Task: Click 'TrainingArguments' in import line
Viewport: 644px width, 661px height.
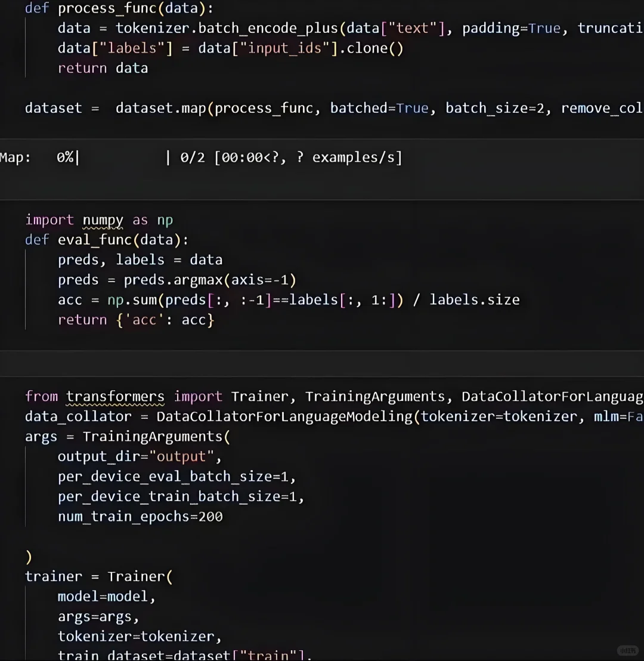Action: (x=375, y=396)
